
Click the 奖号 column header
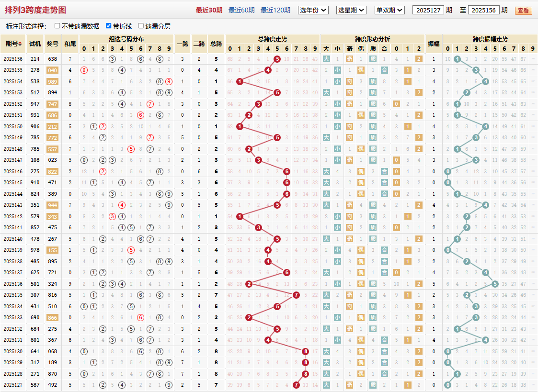(x=53, y=44)
